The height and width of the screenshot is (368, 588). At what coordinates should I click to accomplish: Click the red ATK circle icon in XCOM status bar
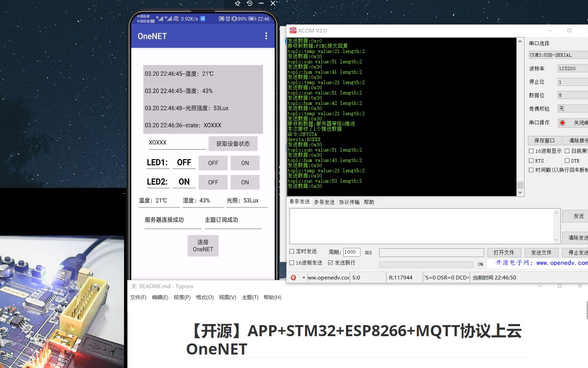(x=293, y=277)
